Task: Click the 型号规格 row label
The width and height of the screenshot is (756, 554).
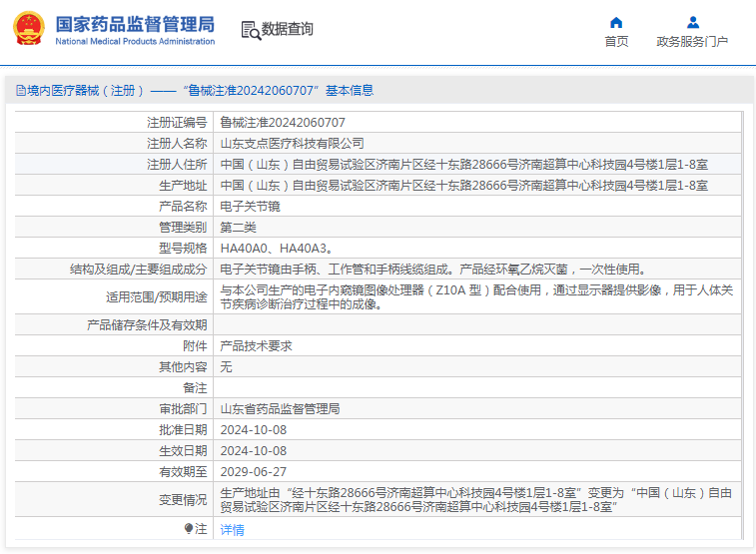Action: (183, 249)
